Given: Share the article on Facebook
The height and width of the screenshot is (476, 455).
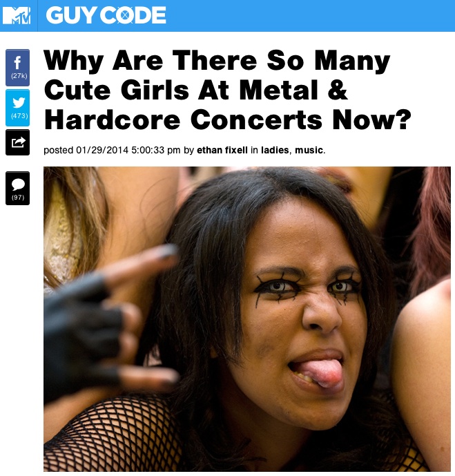Looking at the screenshot, I should point(17,68).
